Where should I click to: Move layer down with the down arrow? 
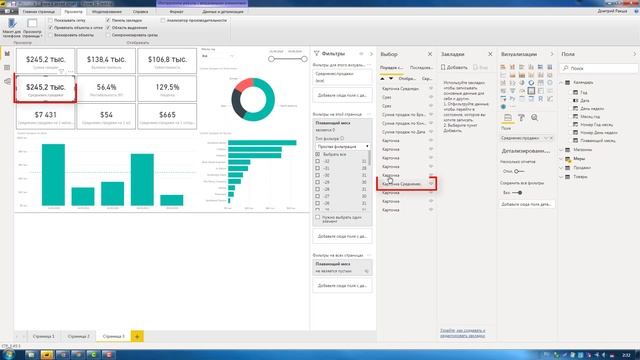391,78
